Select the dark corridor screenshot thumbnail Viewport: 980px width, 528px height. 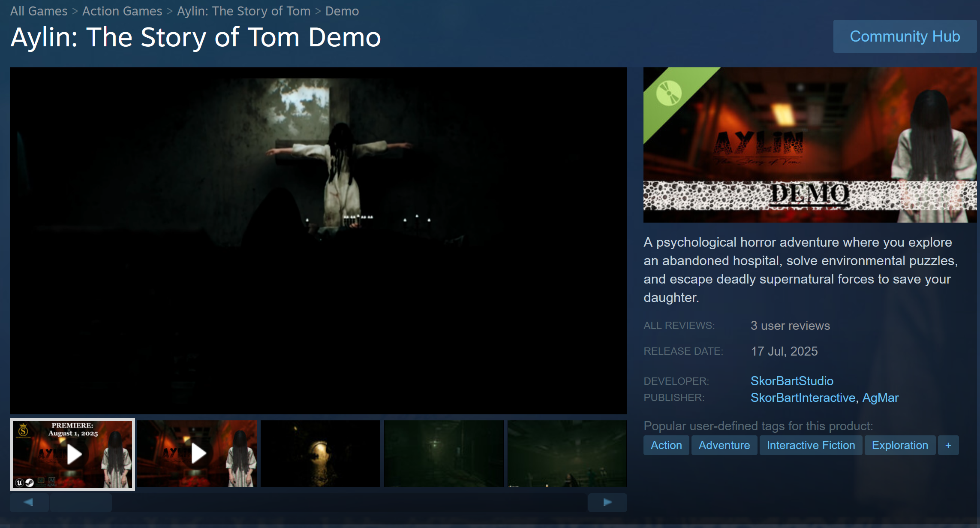click(x=444, y=454)
